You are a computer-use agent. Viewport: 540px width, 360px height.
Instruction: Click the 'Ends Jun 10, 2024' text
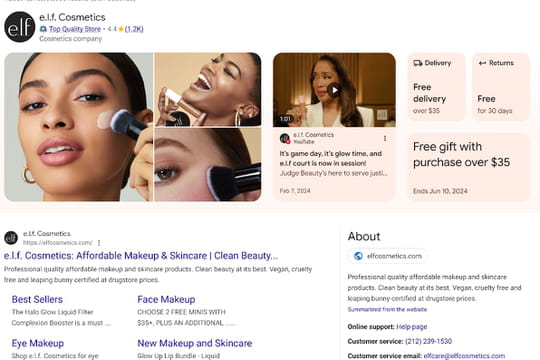(x=440, y=191)
